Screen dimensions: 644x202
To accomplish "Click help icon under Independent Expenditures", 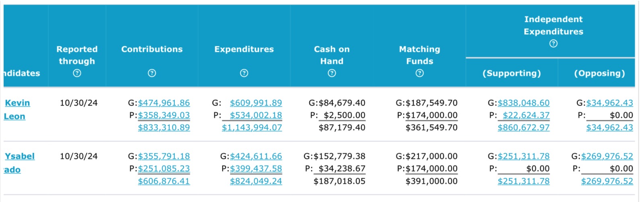I will 553,43.
